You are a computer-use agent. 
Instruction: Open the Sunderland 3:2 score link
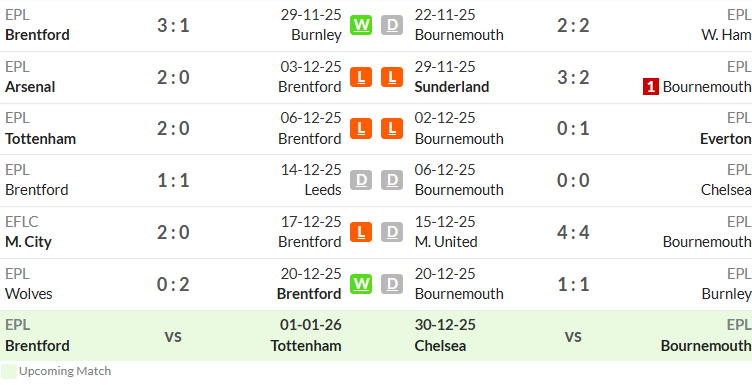pos(573,77)
